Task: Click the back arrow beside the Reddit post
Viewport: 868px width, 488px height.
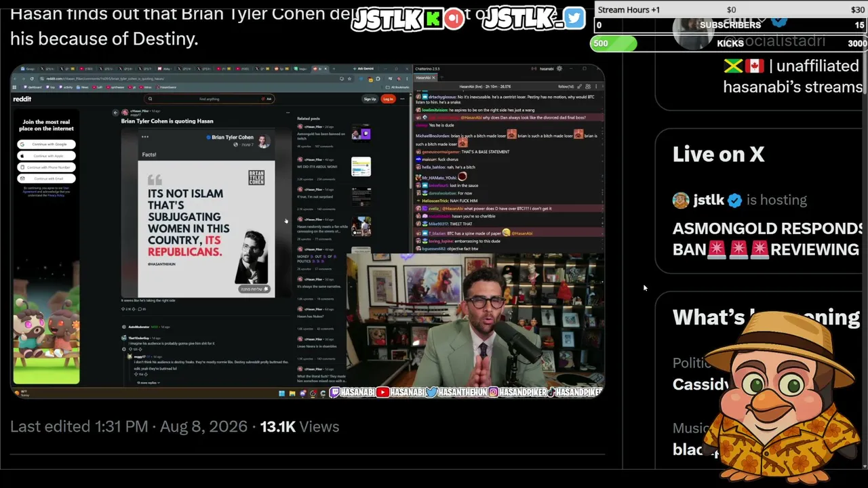Action: click(x=115, y=113)
